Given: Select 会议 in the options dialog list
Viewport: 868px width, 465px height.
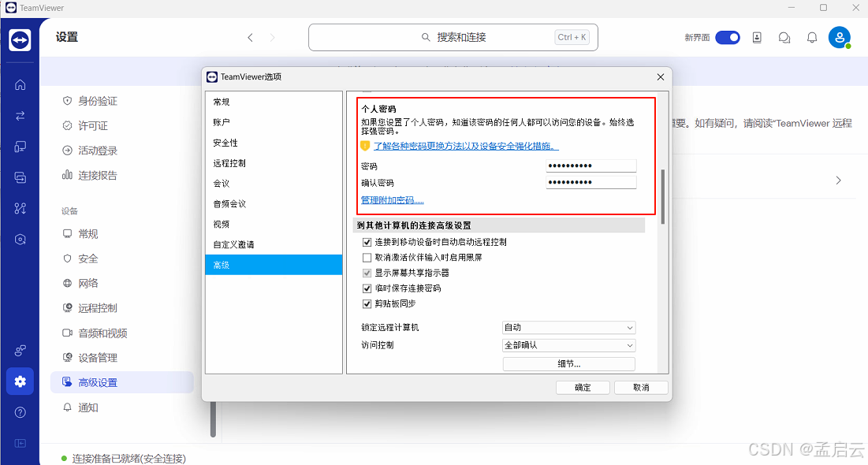Looking at the screenshot, I should coord(274,183).
